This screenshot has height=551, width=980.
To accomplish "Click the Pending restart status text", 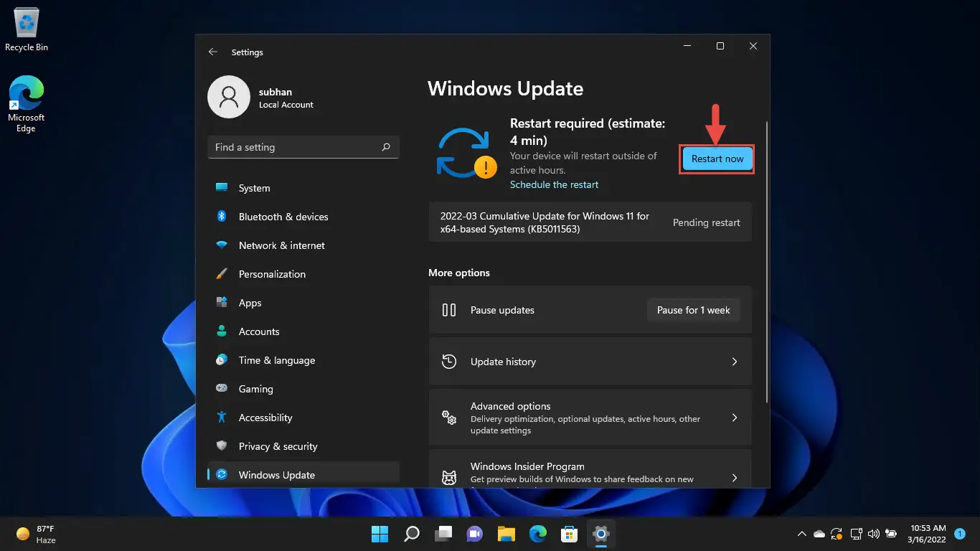I will click(x=706, y=222).
